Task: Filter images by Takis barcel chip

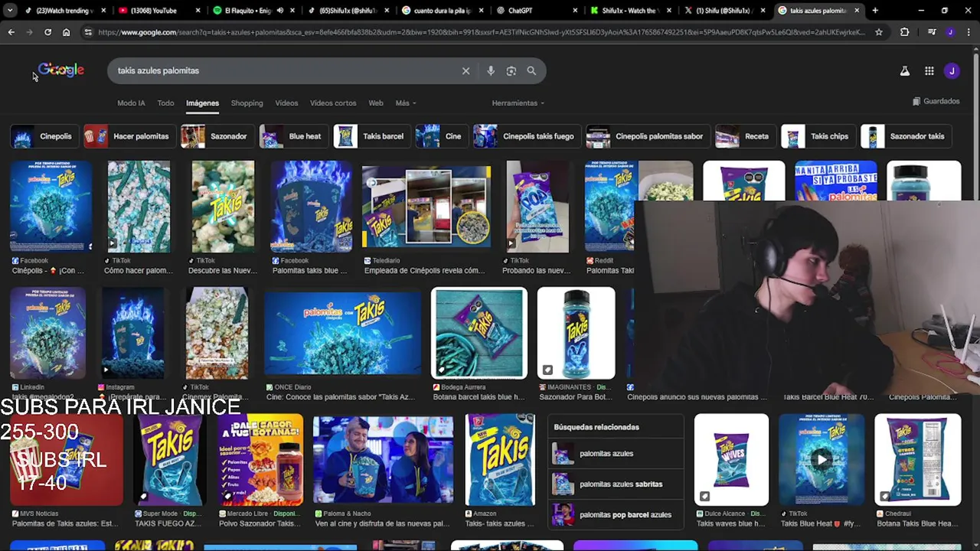Action: (x=371, y=136)
